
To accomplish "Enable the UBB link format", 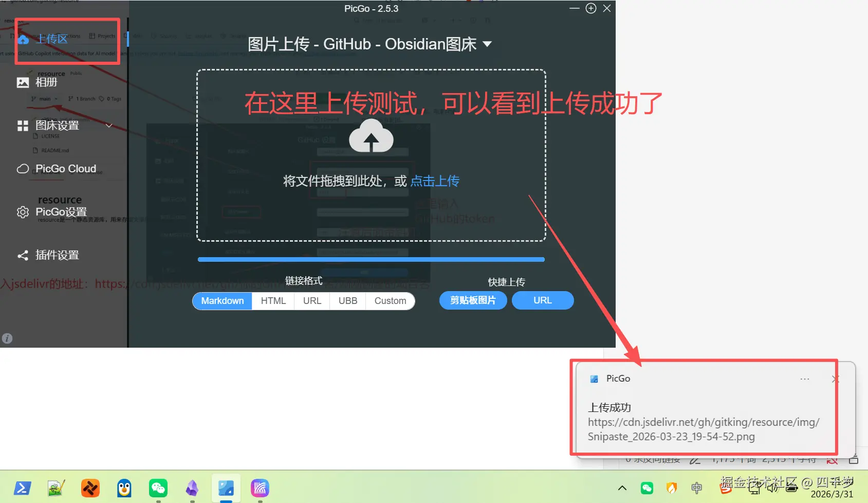I will point(347,301).
